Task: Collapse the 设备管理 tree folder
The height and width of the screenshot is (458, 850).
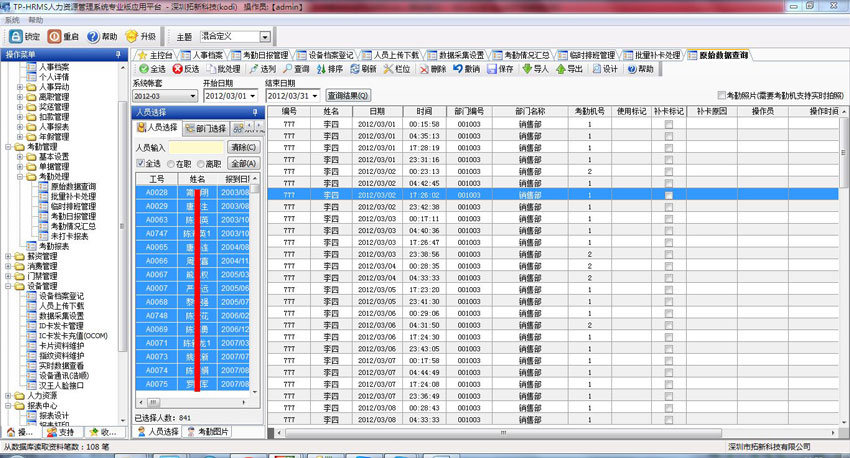Action: pyautogui.click(x=9, y=286)
